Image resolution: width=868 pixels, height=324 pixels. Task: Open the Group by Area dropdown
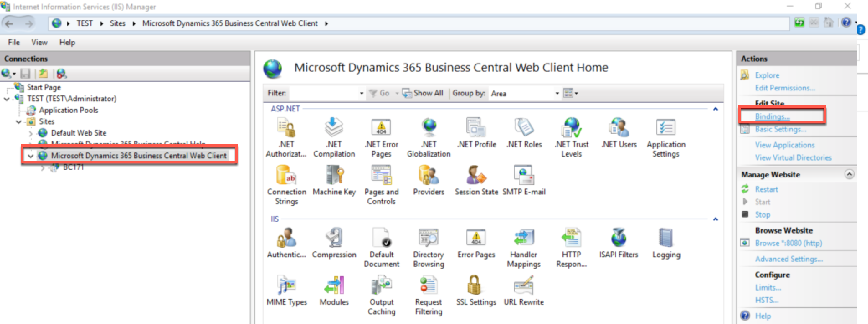click(x=557, y=93)
